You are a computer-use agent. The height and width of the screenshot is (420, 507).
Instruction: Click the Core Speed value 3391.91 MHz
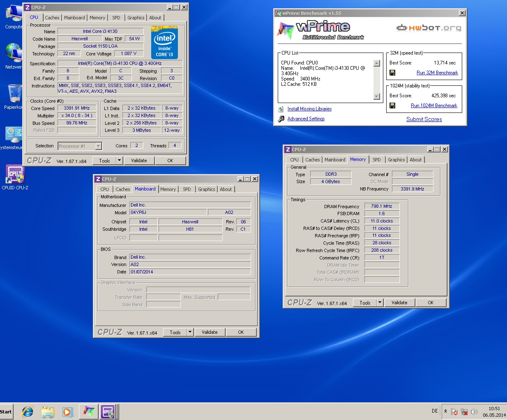pos(77,108)
